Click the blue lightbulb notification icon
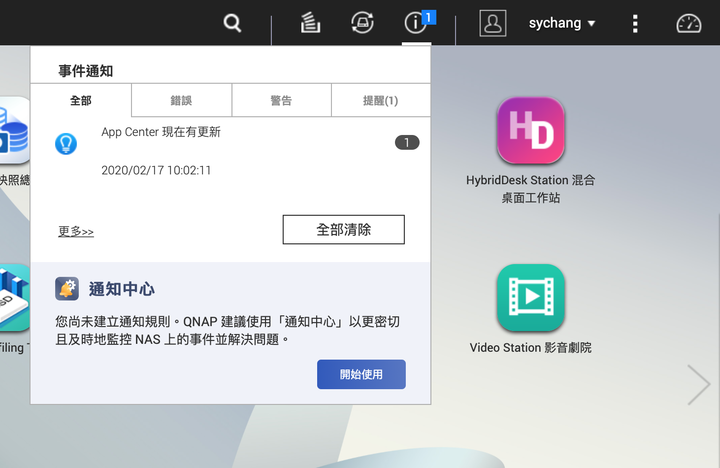The height and width of the screenshot is (468, 720). pos(66,144)
